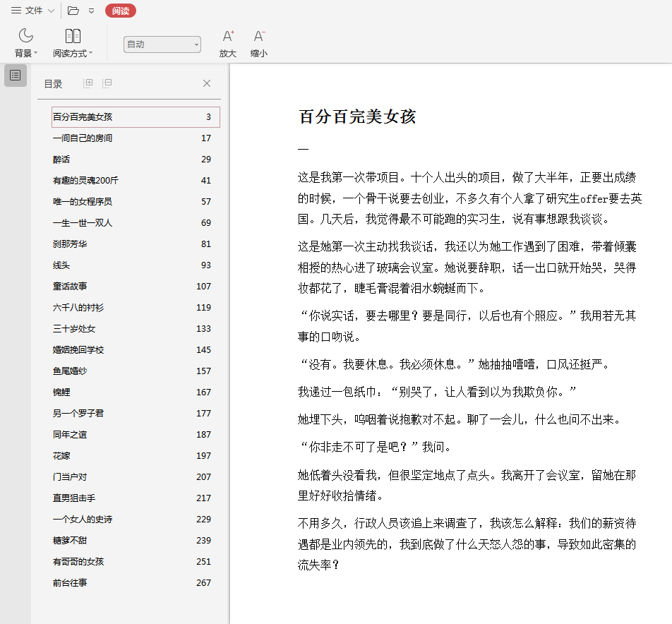Image resolution: width=672 pixels, height=624 pixels.
Task: Expand the arrow next to 文件 menu
Action: 52,11
